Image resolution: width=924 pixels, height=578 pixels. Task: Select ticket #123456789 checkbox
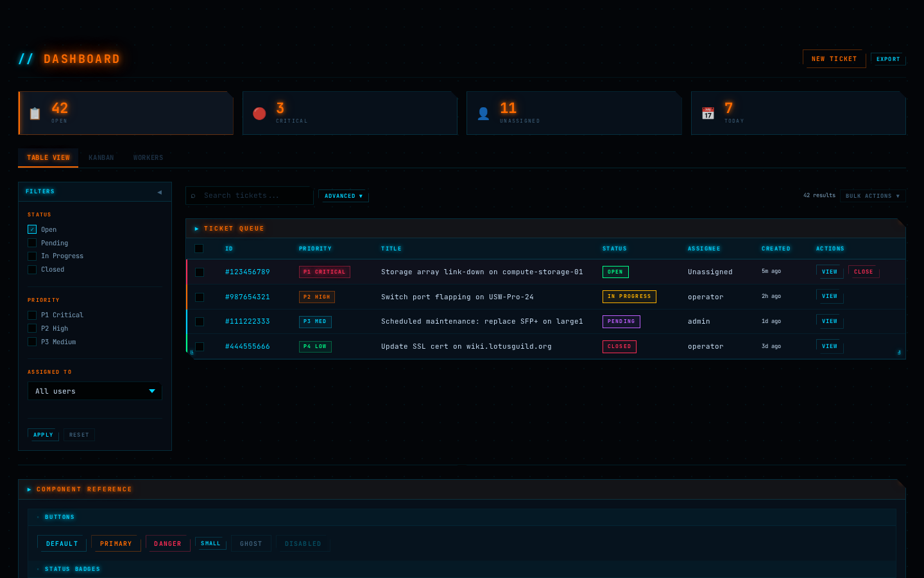(x=200, y=272)
